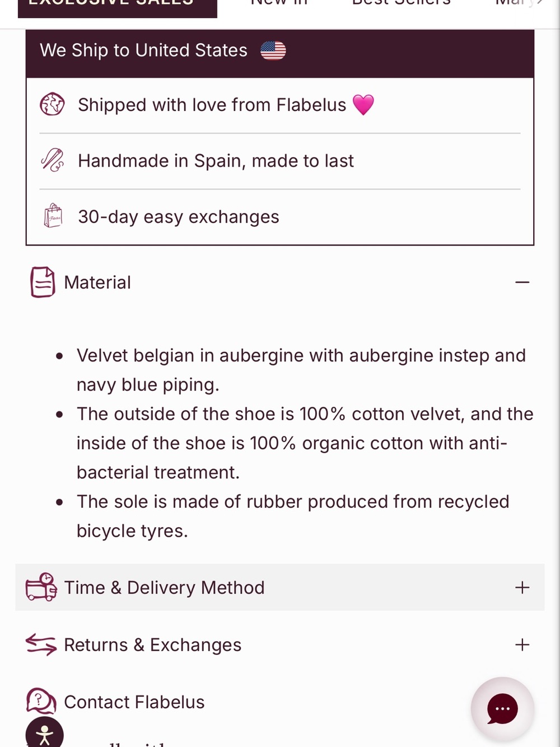Open the Exclusive Sales tab

click(x=118, y=6)
